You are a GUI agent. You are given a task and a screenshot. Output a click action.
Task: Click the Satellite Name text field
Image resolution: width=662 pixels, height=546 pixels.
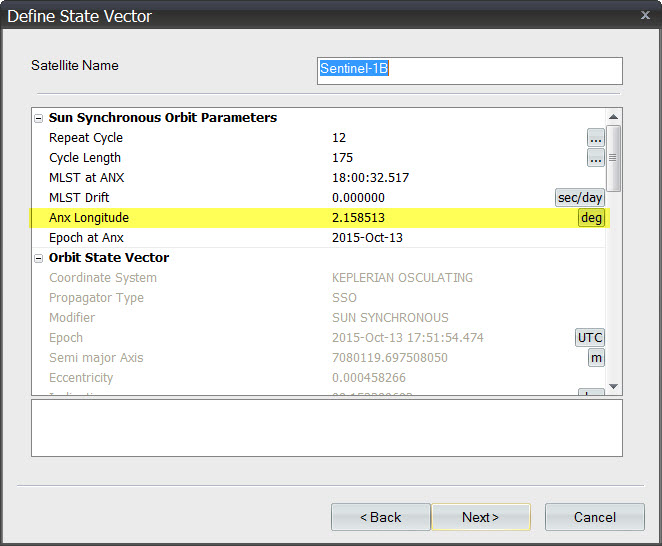click(469, 70)
